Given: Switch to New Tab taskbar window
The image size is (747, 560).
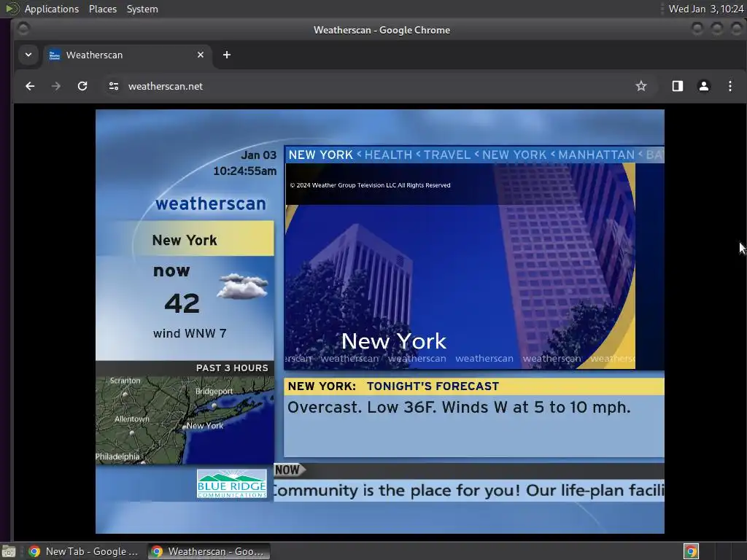Looking at the screenshot, I should pos(83,551).
